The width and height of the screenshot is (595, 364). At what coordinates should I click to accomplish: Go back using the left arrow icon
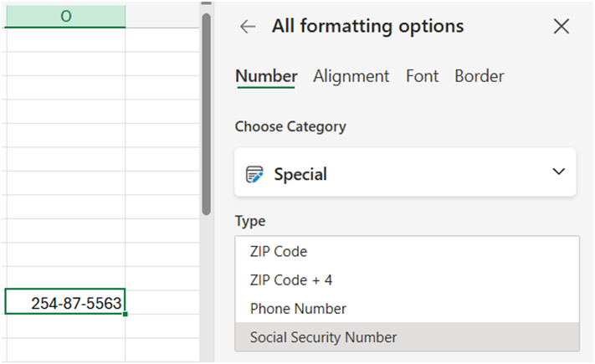tap(248, 27)
